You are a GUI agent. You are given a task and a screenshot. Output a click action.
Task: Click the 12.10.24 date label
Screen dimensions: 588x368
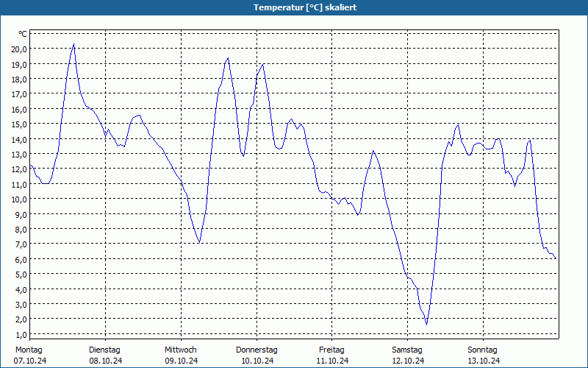(x=408, y=361)
